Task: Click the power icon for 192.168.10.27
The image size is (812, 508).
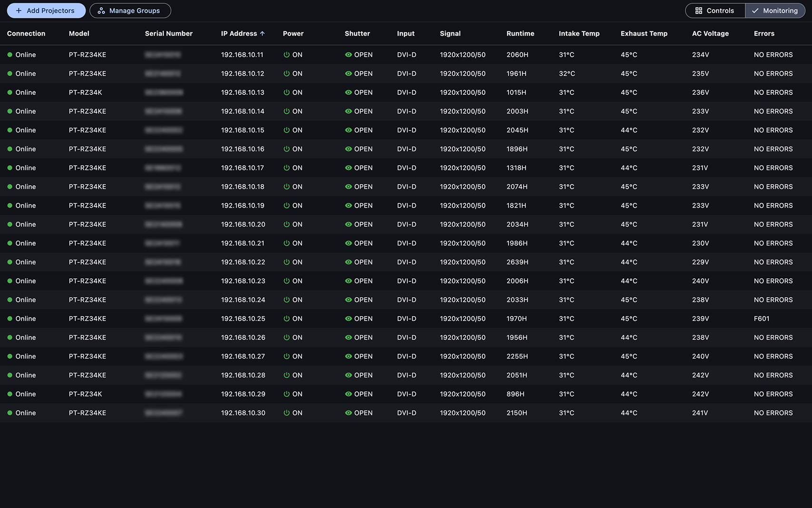Action: [286, 356]
